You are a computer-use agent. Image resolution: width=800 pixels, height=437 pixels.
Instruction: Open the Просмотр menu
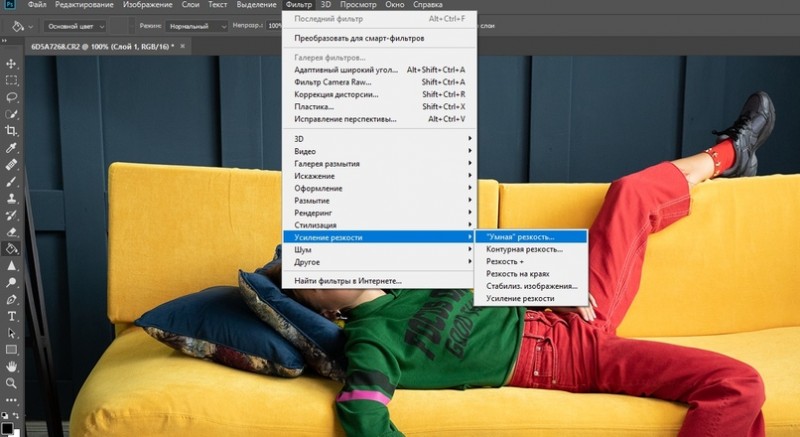pos(358,5)
